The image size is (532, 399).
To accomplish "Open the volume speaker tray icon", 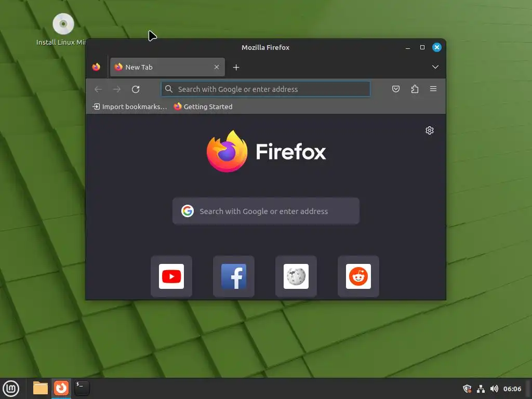I will click(x=495, y=389).
